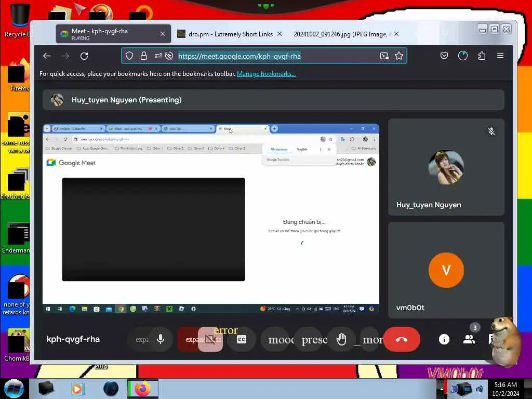Click the kph-qvgf-rha meeting code text

[73, 339]
